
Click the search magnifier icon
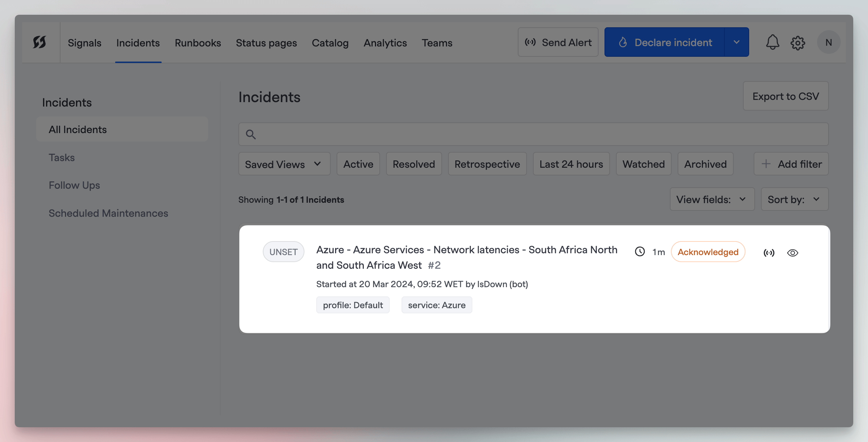point(251,134)
